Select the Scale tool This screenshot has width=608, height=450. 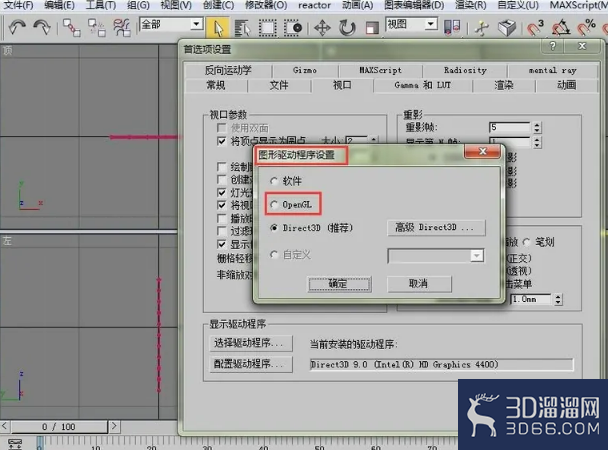pos(371,28)
